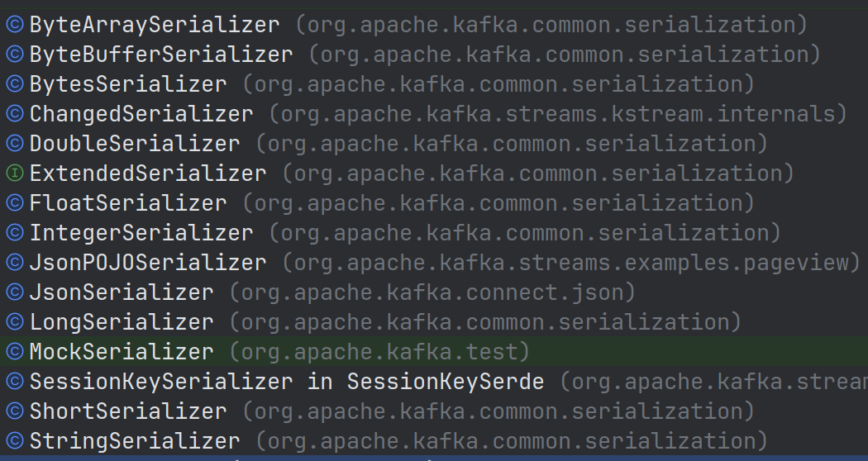Choose ChangedSerializer in streams.kstream.internals
868x461 pixels.
point(434,114)
